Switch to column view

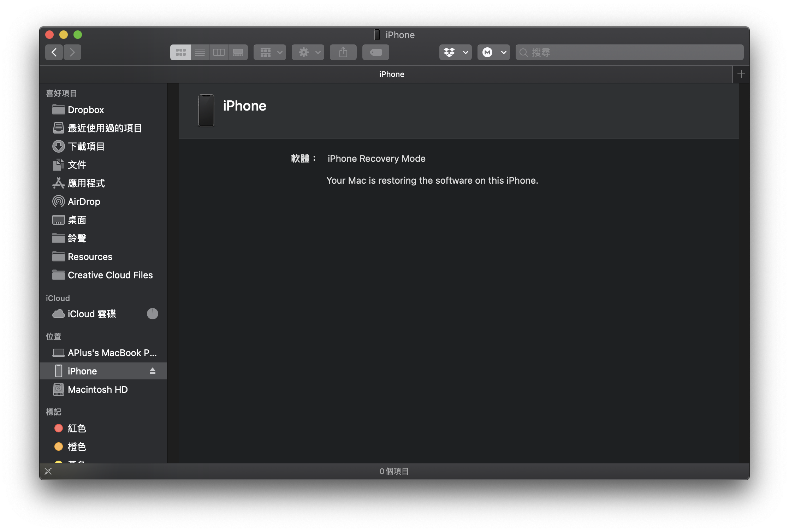pyautogui.click(x=219, y=52)
